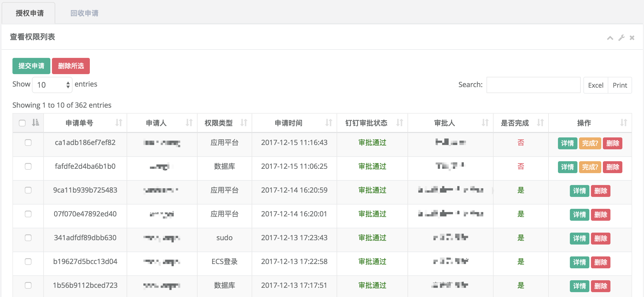The width and height of the screenshot is (644, 297).
Task: Switch to the 回收申请 tab
Action: (x=84, y=13)
